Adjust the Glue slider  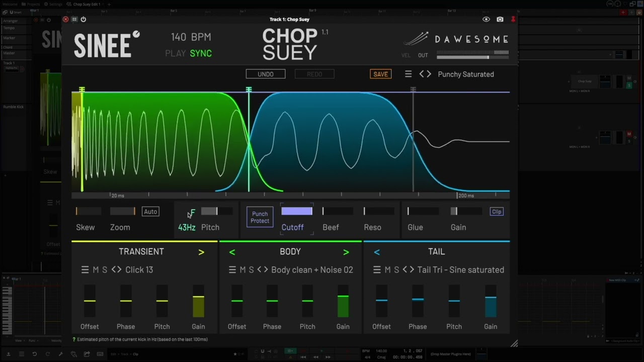(423, 211)
